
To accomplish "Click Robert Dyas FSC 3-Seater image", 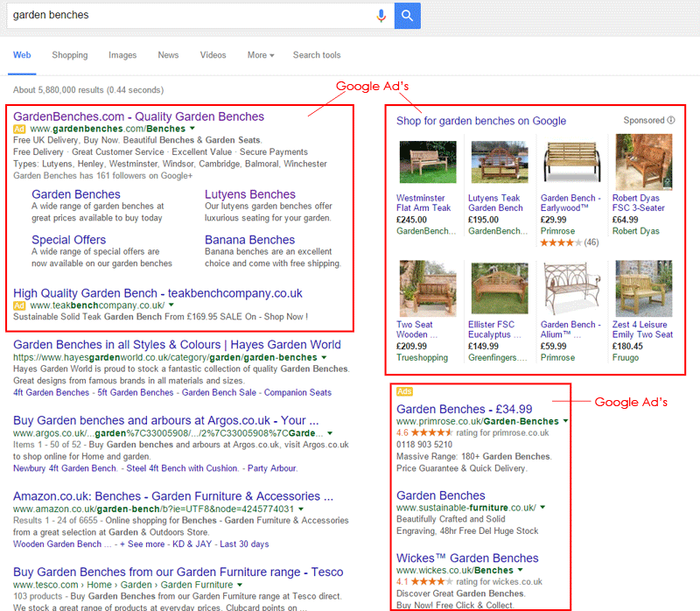I will 643,162.
